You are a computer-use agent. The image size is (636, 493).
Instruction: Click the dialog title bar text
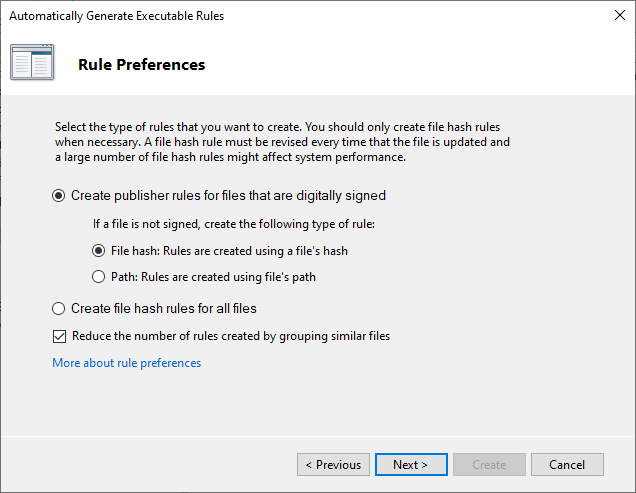coord(116,16)
